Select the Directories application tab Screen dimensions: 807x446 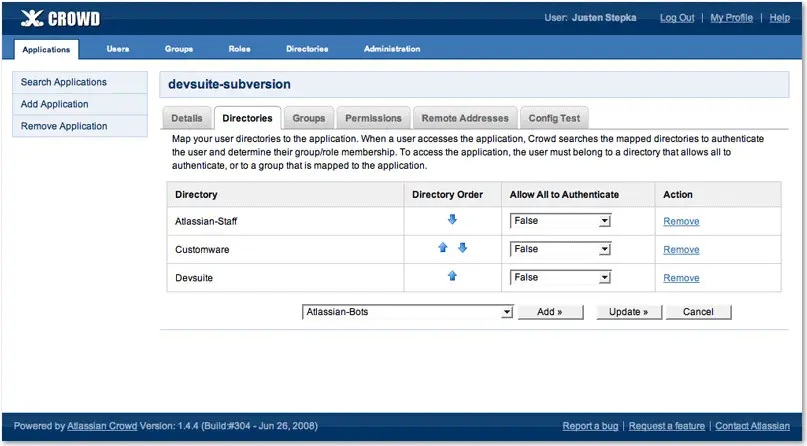click(248, 118)
